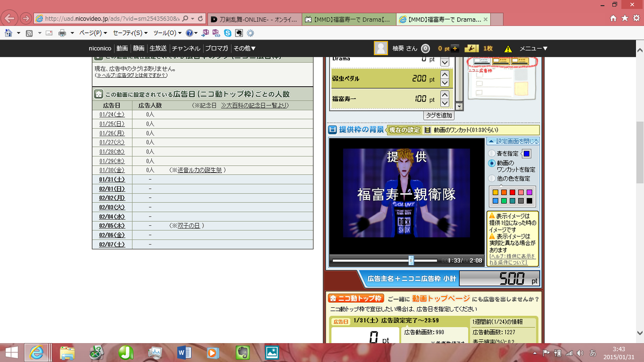Viewport: 644px width, 362px height.
Task: Click the タグを追加 button
Action: click(x=438, y=115)
